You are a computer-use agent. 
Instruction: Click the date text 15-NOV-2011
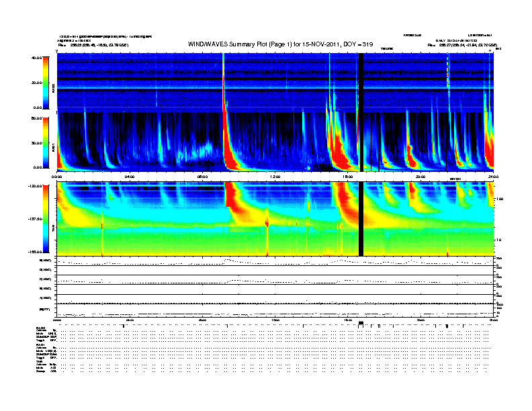pyautogui.click(x=322, y=44)
